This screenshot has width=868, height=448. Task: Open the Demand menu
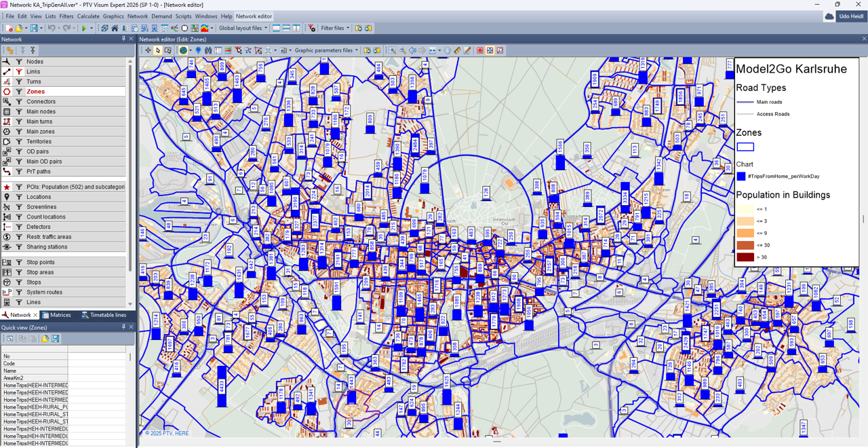pos(161,16)
